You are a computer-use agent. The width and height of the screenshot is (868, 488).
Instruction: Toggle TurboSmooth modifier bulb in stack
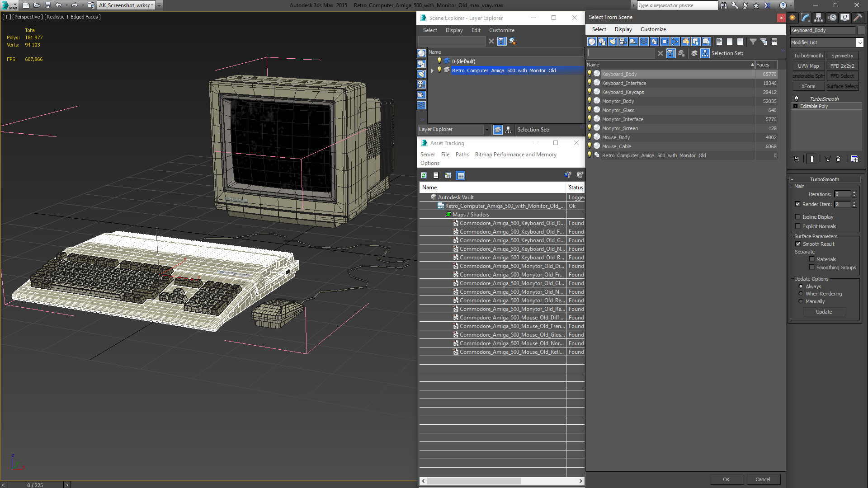point(797,99)
